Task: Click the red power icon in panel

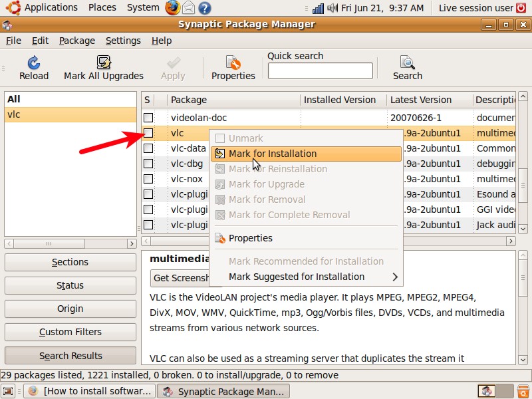Action: pos(521,7)
